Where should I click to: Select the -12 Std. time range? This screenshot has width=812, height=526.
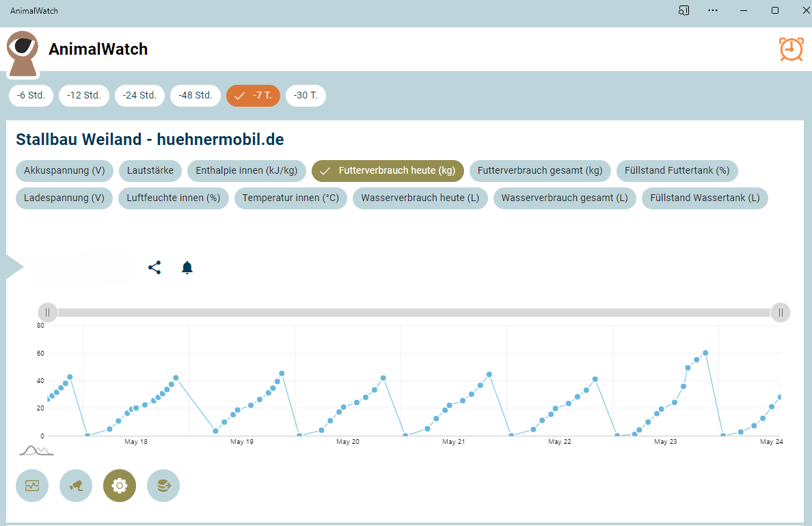84,95
